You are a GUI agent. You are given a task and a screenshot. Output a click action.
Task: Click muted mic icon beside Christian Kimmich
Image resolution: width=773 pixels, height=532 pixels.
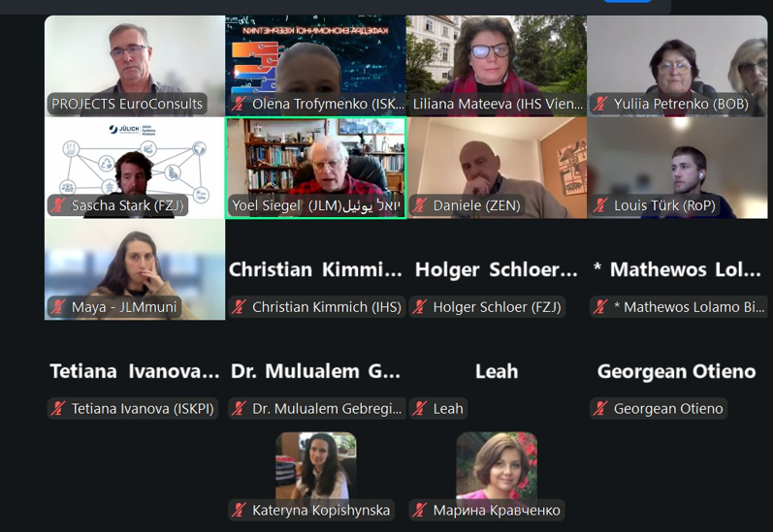click(240, 307)
